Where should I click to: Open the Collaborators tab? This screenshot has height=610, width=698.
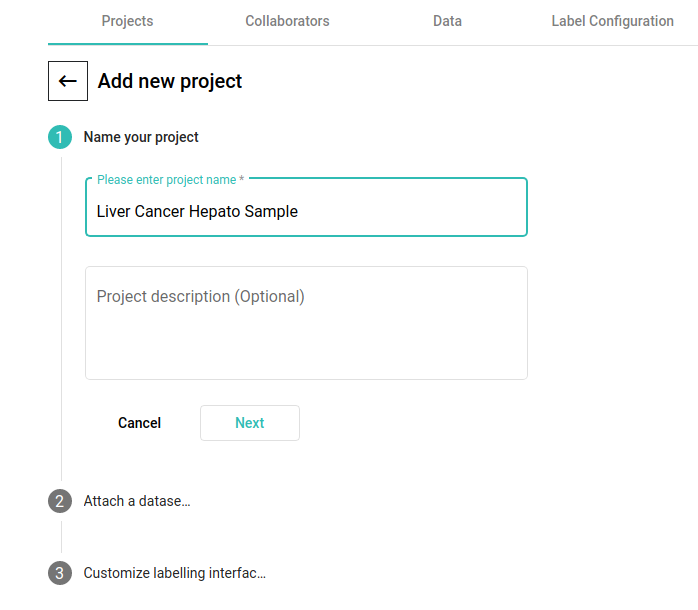coord(287,21)
